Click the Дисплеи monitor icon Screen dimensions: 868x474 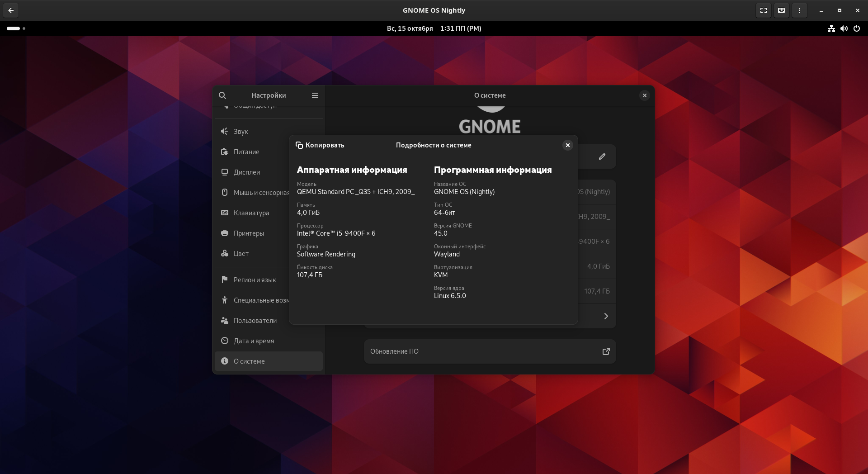pyautogui.click(x=225, y=172)
